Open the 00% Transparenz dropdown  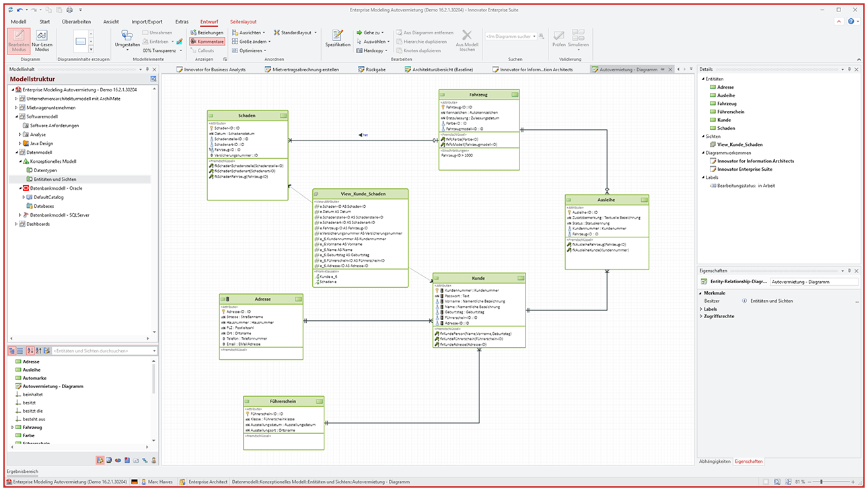tap(182, 50)
